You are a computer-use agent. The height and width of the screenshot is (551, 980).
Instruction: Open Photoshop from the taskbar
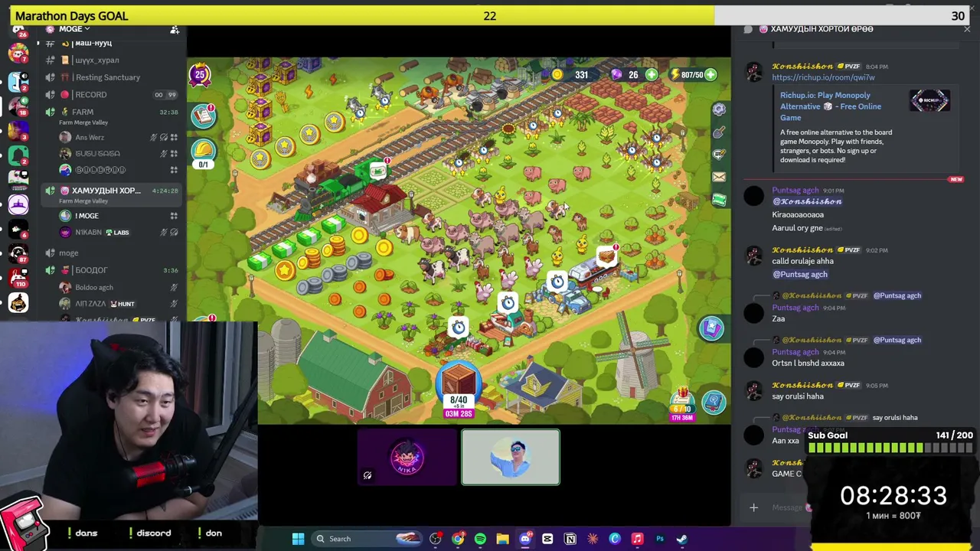660,539
